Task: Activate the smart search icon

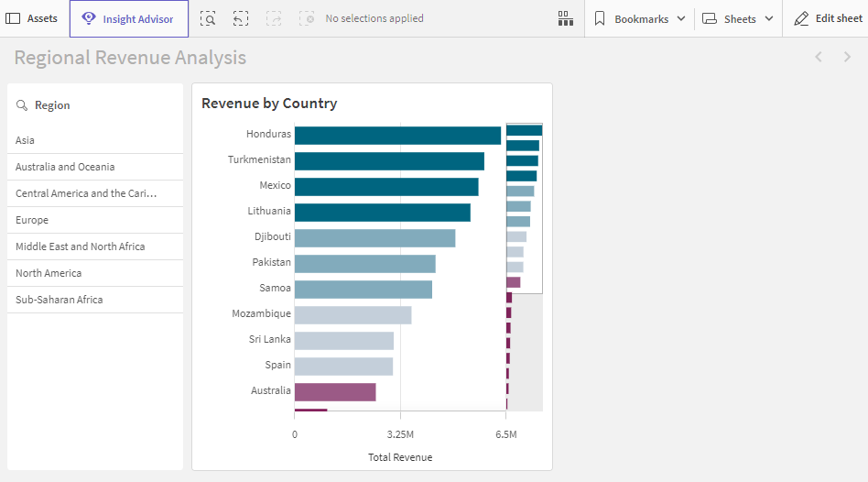Action: 209,18
